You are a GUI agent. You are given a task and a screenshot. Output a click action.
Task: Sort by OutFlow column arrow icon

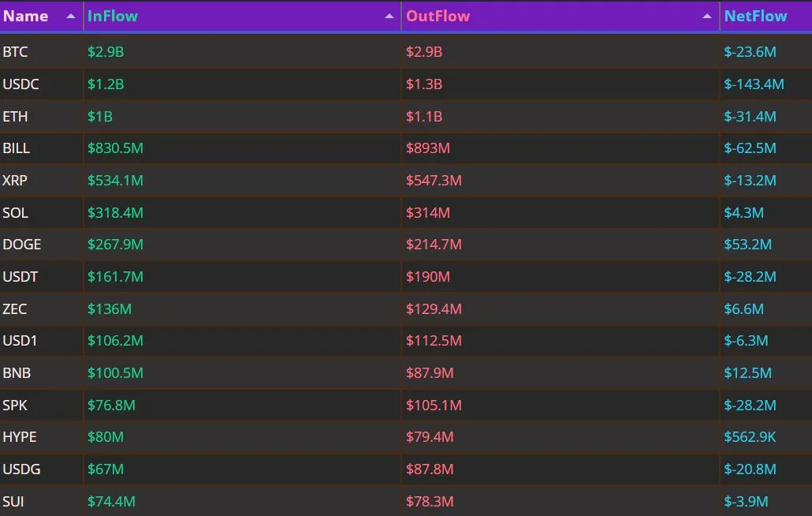click(x=707, y=17)
